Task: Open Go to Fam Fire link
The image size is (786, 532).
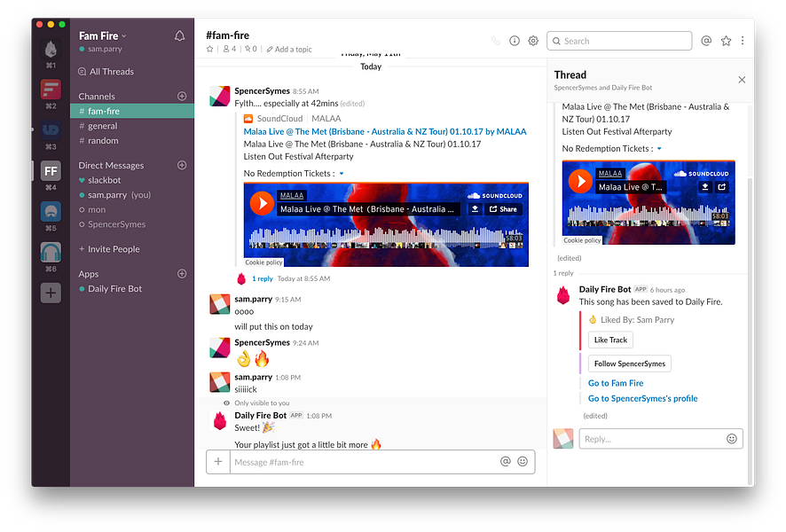Action: pos(616,383)
